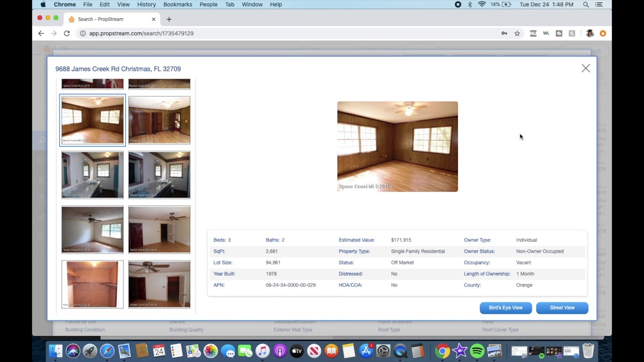Image resolution: width=644 pixels, height=362 pixels.
Task: Open the 'tb' extension icon
Action: click(559, 33)
